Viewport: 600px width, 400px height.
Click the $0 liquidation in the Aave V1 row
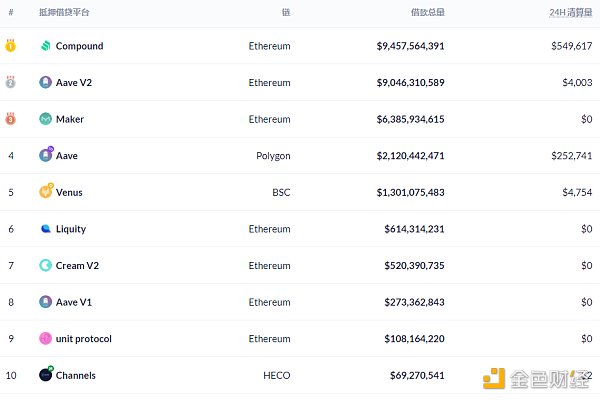tap(587, 302)
